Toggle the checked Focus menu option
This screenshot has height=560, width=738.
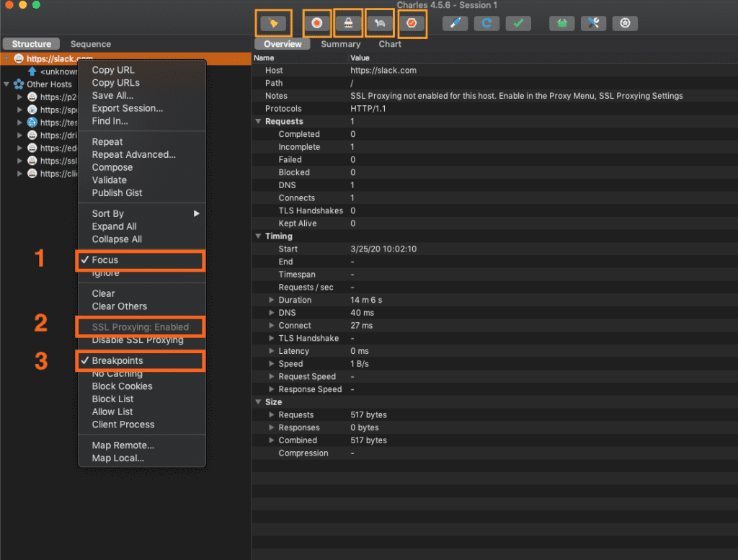[x=105, y=260]
